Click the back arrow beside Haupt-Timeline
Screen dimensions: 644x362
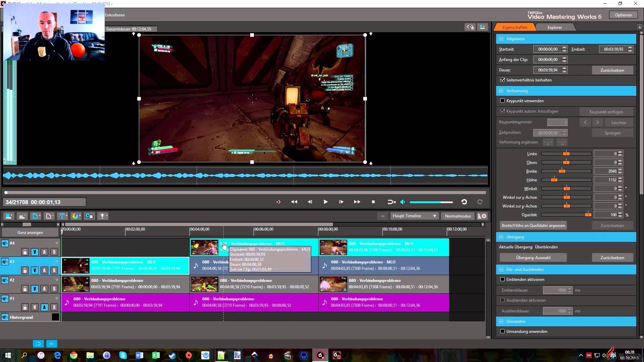point(383,216)
